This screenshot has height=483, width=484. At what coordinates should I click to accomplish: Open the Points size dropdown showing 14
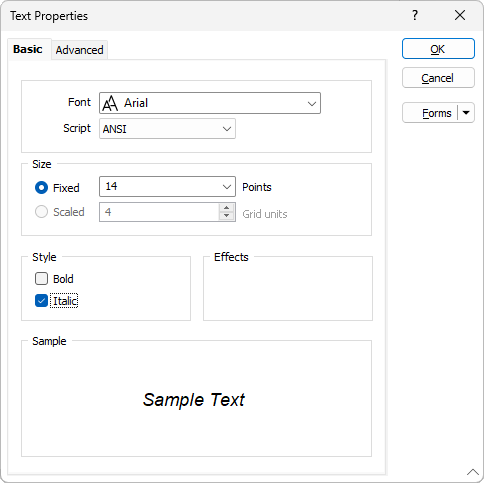[x=167, y=187]
